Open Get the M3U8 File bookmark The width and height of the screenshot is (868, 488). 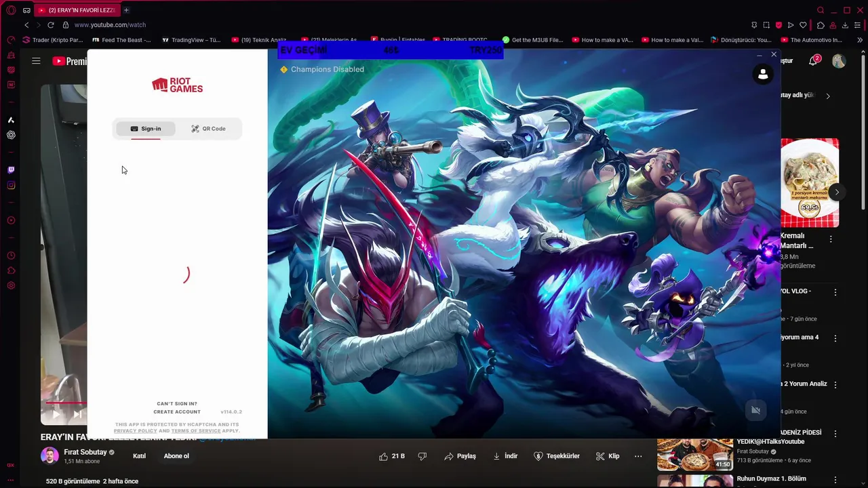pyautogui.click(x=533, y=40)
